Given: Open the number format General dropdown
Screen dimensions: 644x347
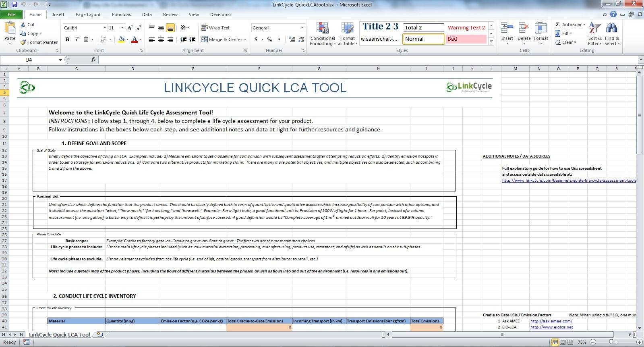Looking at the screenshot, I should (x=302, y=28).
